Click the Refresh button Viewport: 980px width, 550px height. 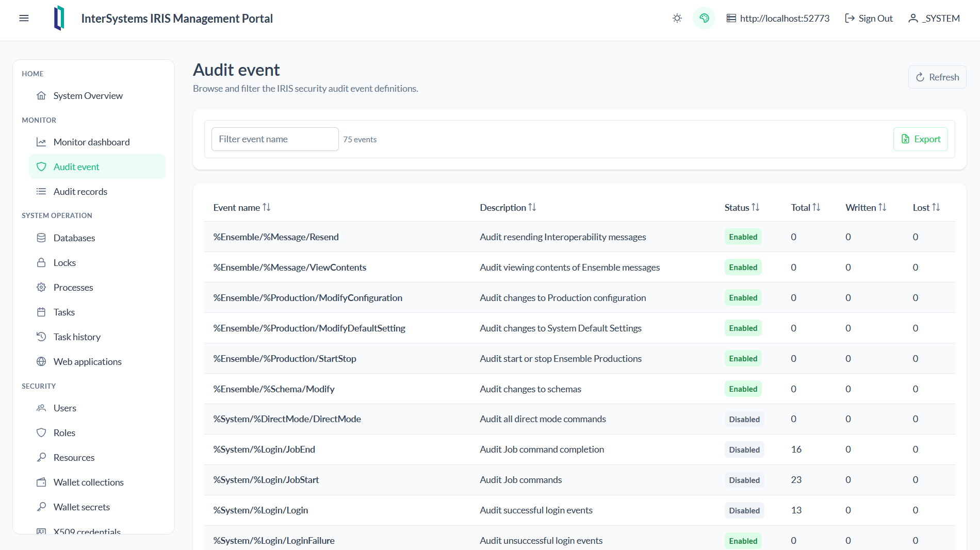click(x=937, y=77)
